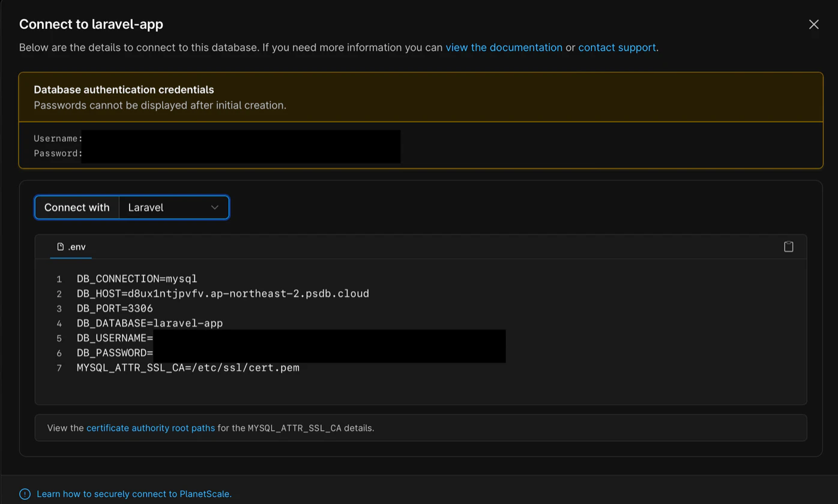Click the DB_USERNAME= line

[x=115, y=338]
